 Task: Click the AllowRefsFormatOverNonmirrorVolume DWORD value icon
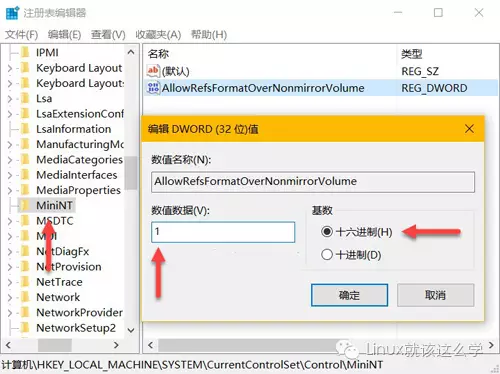[153, 88]
